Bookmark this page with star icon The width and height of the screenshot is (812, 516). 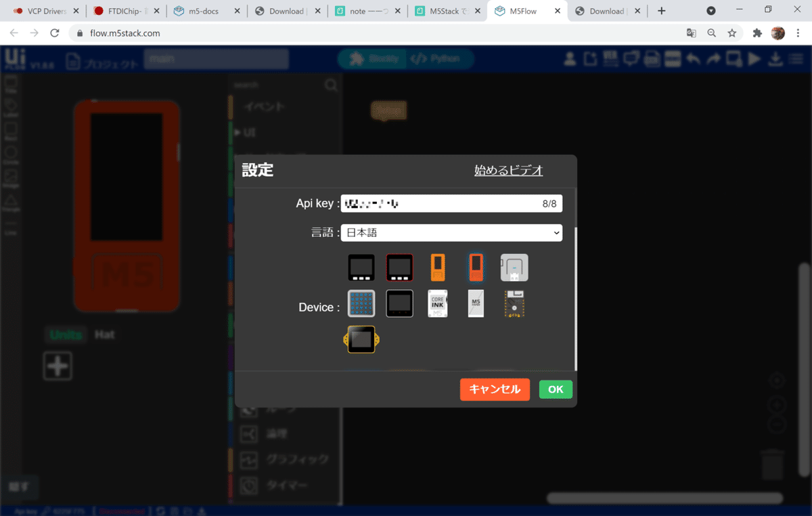[731, 33]
